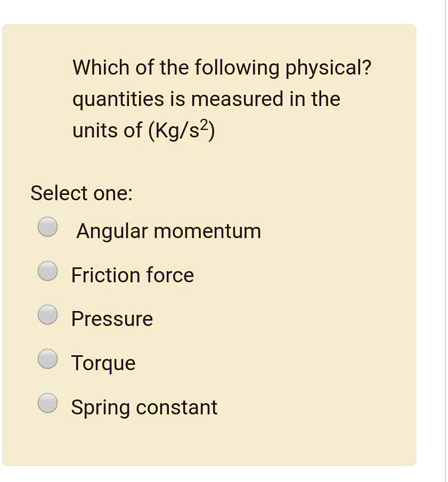
Task: Click the Angular momentum option label
Action: [168, 230]
